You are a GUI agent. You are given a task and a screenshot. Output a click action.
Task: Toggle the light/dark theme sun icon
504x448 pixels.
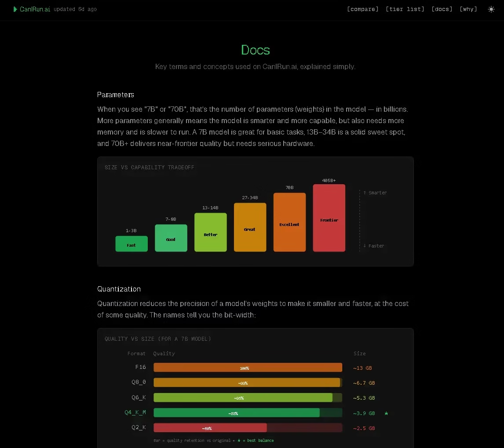tap(491, 9)
